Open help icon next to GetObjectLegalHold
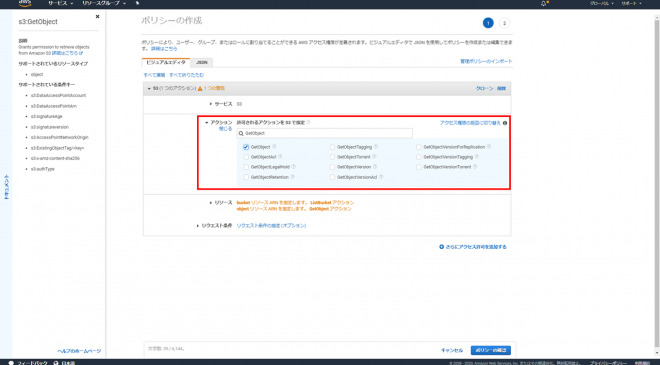The width and height of the screenshot is (660, 365). (293, 167)
